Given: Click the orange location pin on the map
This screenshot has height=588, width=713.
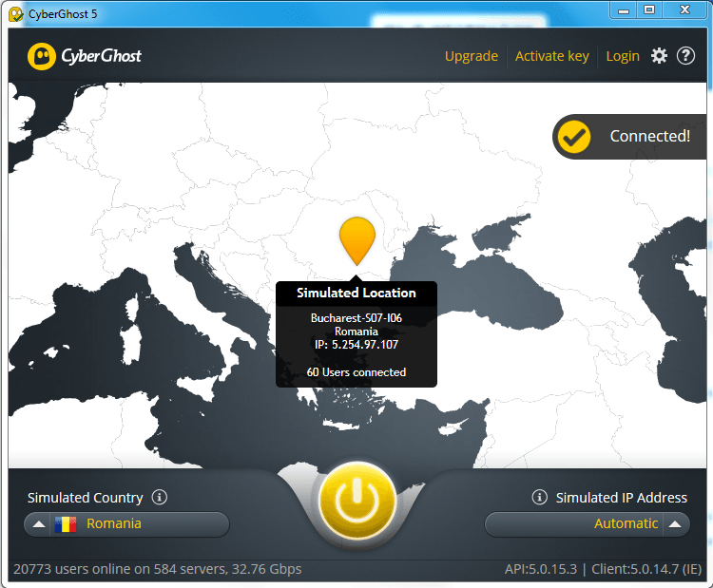Looking at the screenshot, I should tap(357, 238).
